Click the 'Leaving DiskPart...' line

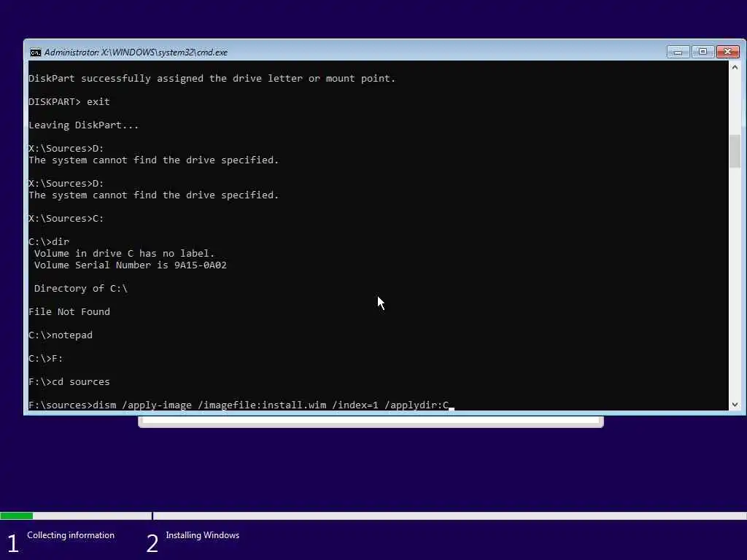[84, 125]
